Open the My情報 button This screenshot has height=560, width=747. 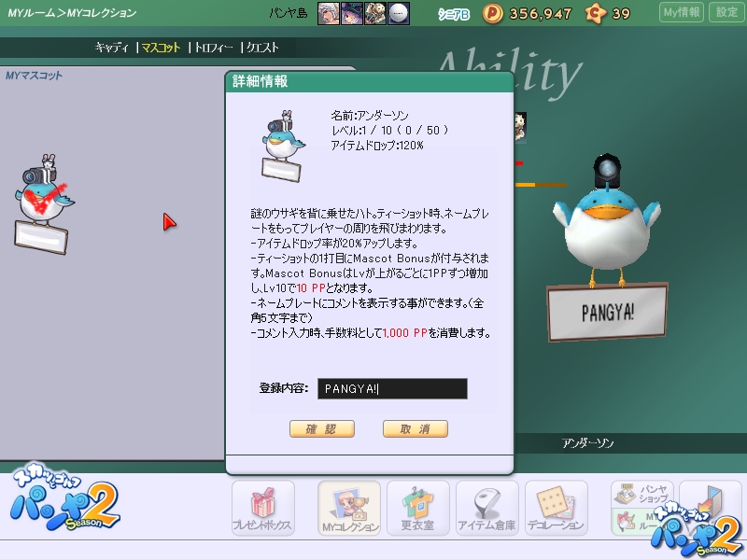click(682, 12)
